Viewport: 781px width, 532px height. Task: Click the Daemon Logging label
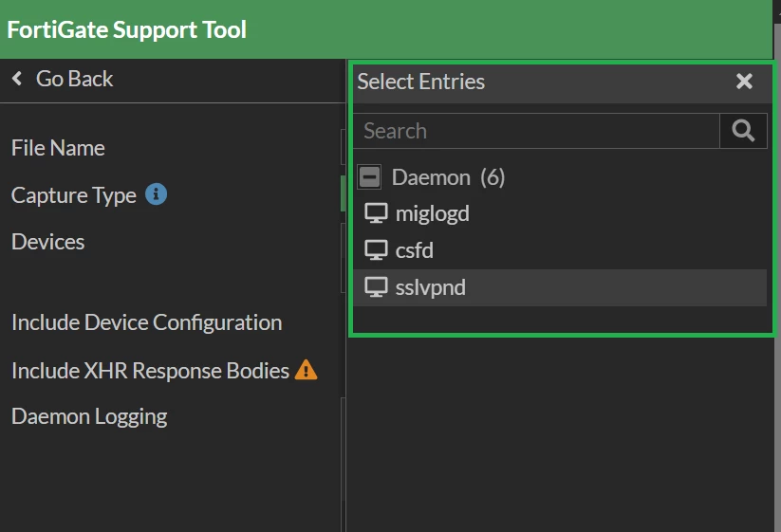coord(89,416)
